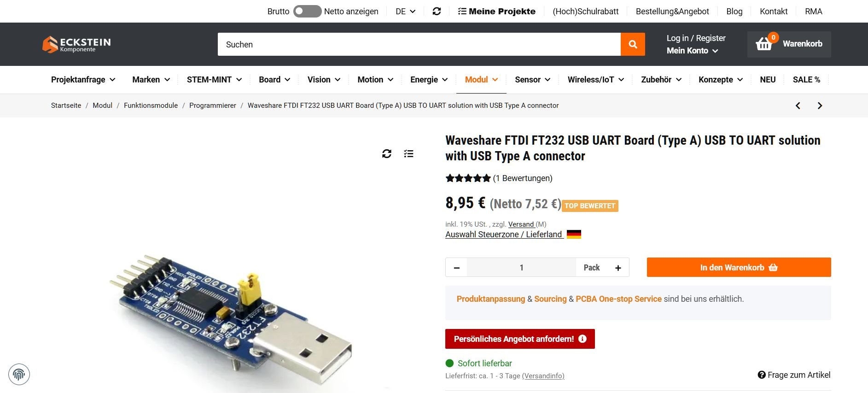Go to previous product arrow in breadcrumb

798,106
